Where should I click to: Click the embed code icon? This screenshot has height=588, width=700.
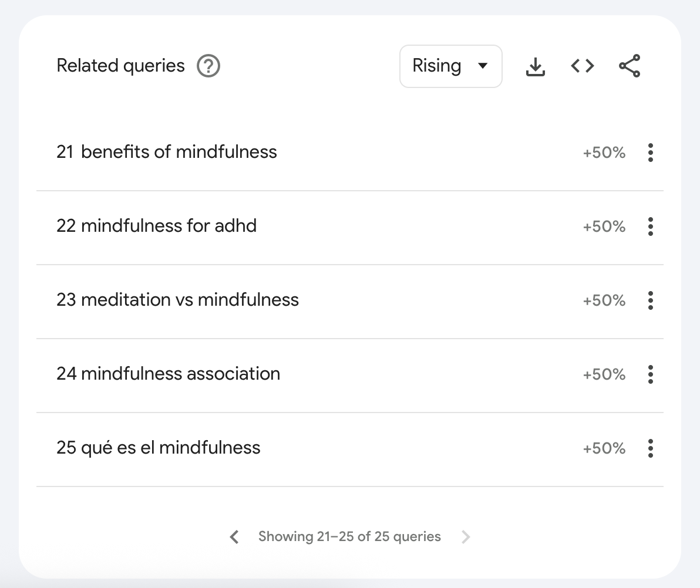(583, 66)
